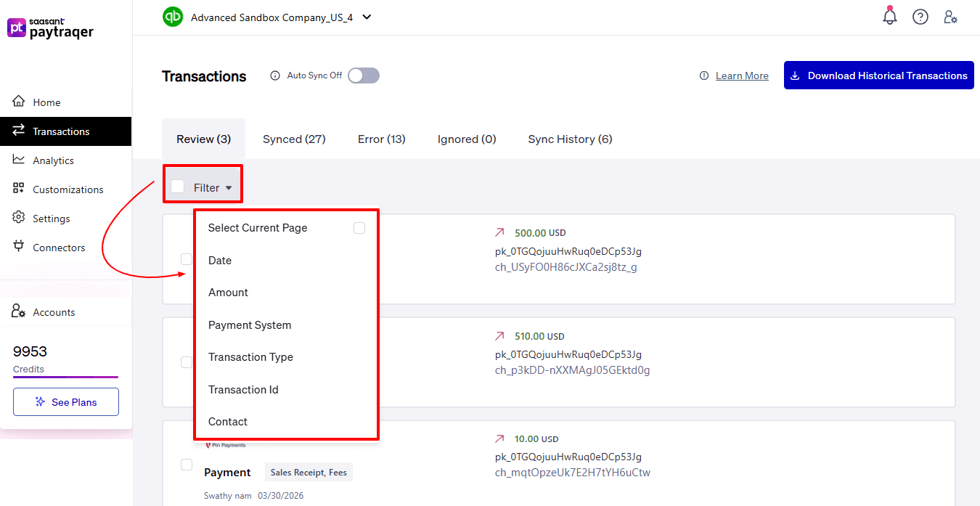This screenshot has height=506, width=980.
Task: Open the notification bell icon
Action: point(889,16)
